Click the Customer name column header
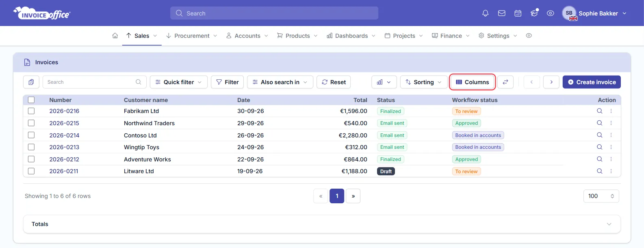The width and height of the screenshot is (644, 248). click(146, 100)
